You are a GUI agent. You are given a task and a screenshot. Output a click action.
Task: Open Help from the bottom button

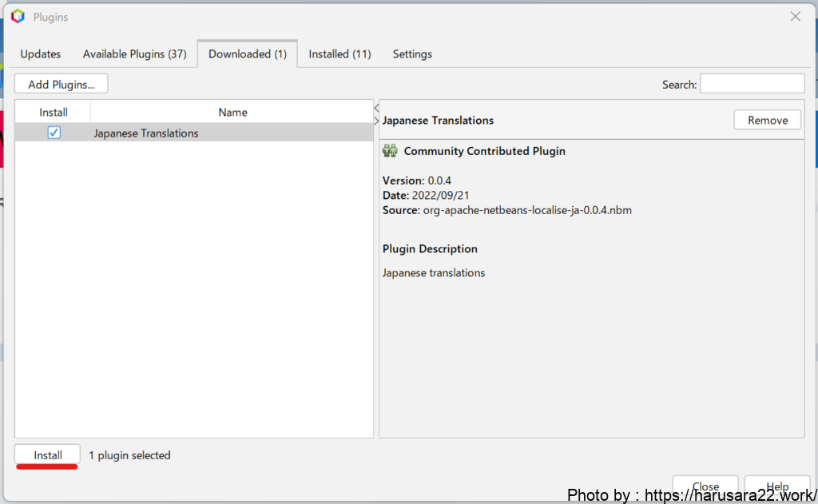pyautogui.click(x=776, y=486)
